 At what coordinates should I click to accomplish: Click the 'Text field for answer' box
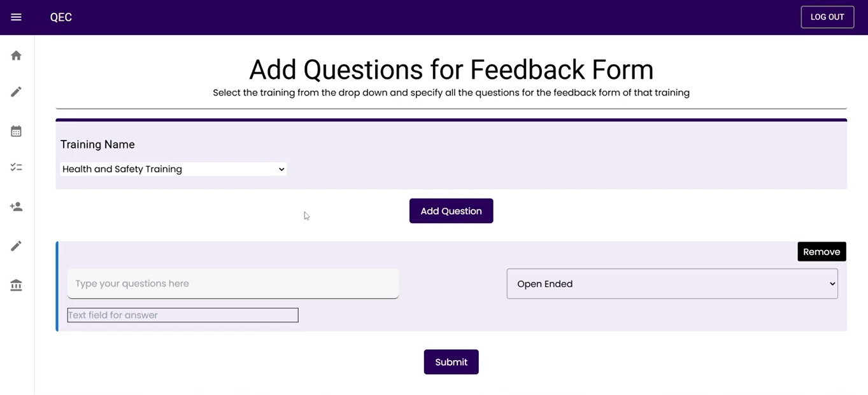(183, 315)
